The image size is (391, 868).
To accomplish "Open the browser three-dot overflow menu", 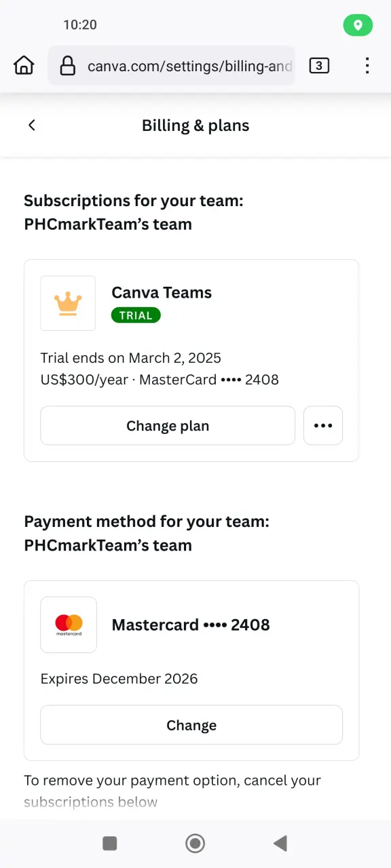I will [x=367, y=66].
